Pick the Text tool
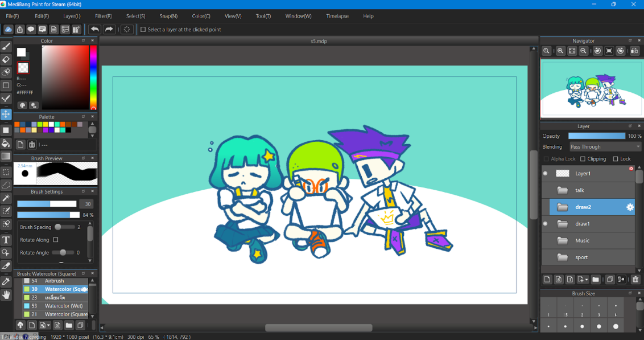The image size is (644, 340). [6, 240]
